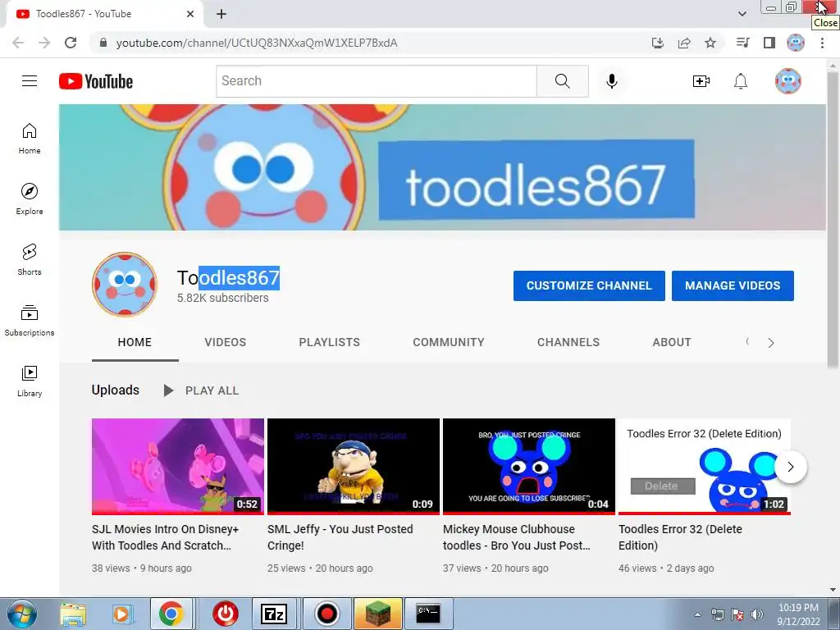Click the channel profile picture
This screenshot has height=630, width=840.
[125, 285]
